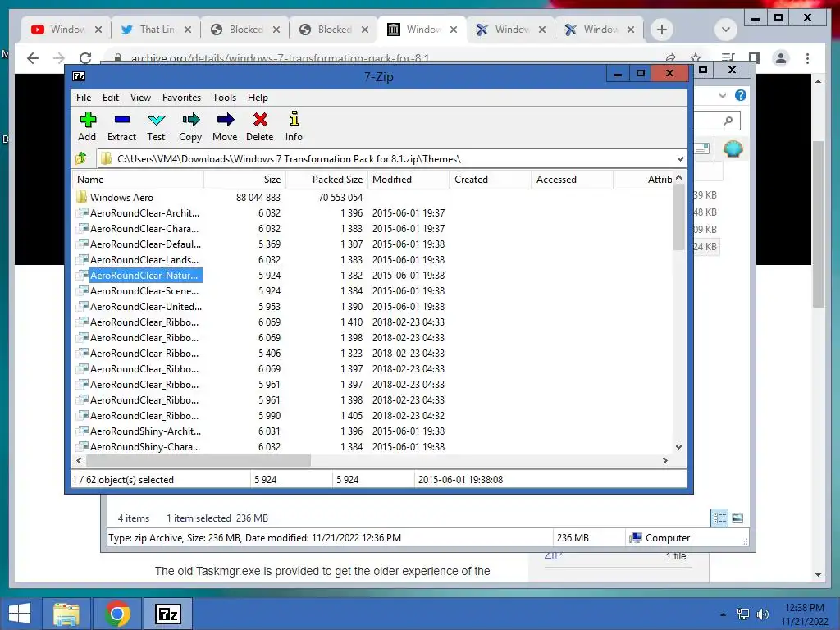Switch to Chrome from the taskbar
This screenshot has width=840, height=630.
117,614
